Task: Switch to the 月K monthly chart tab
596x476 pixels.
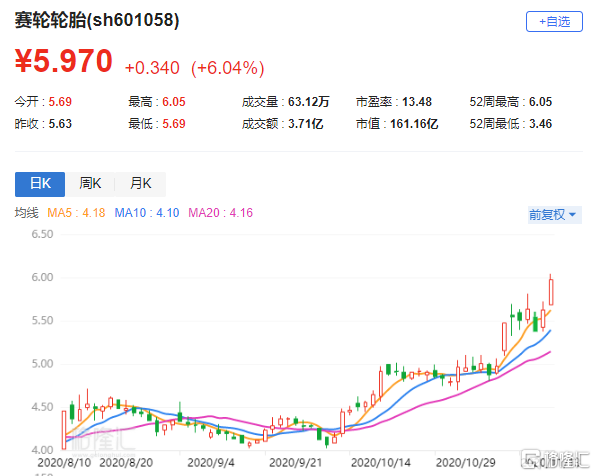Action: click(x=141, y=184)
